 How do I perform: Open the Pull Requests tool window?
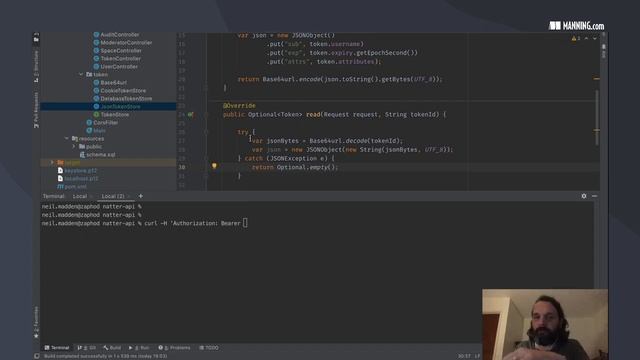(36, 109)
